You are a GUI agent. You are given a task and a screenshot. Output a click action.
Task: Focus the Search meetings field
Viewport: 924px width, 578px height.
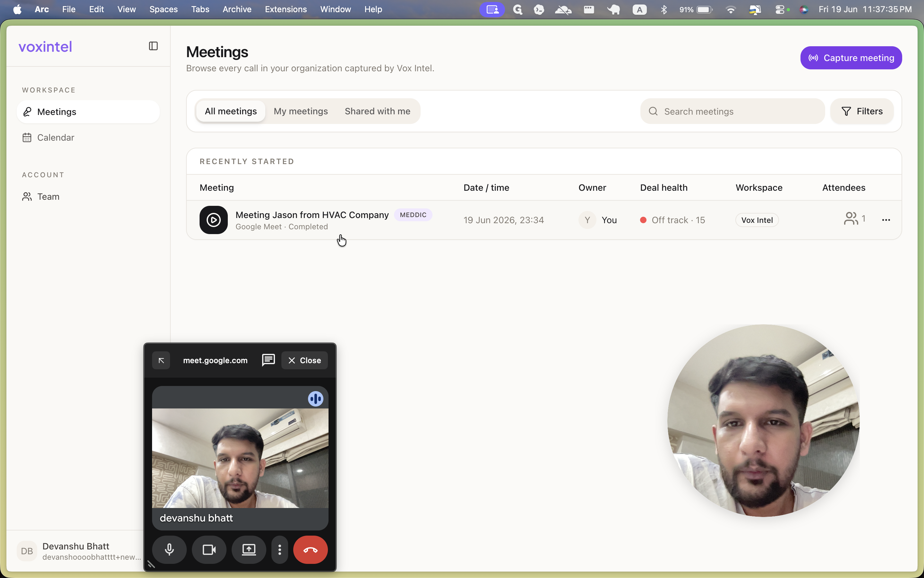tap(732, 111)
